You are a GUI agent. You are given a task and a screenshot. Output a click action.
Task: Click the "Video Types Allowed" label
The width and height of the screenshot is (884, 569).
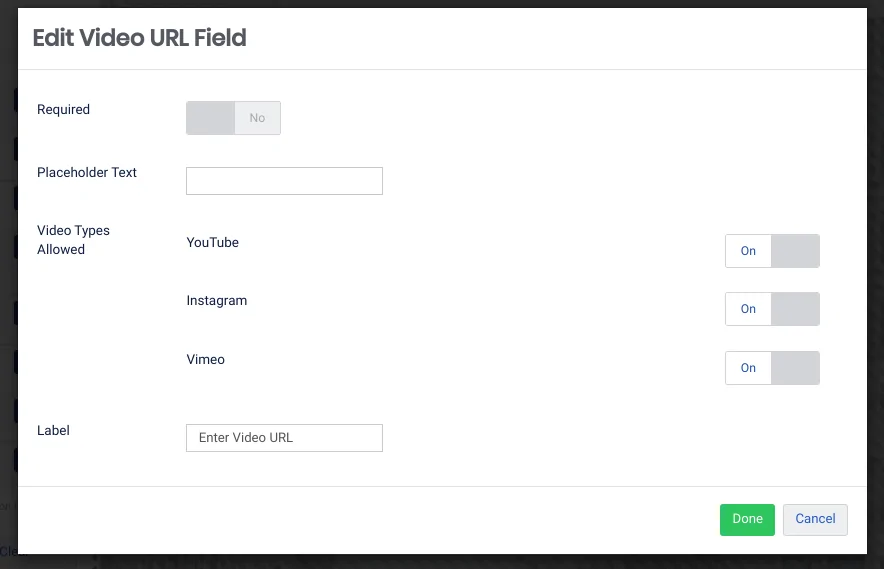coord(73,240)
